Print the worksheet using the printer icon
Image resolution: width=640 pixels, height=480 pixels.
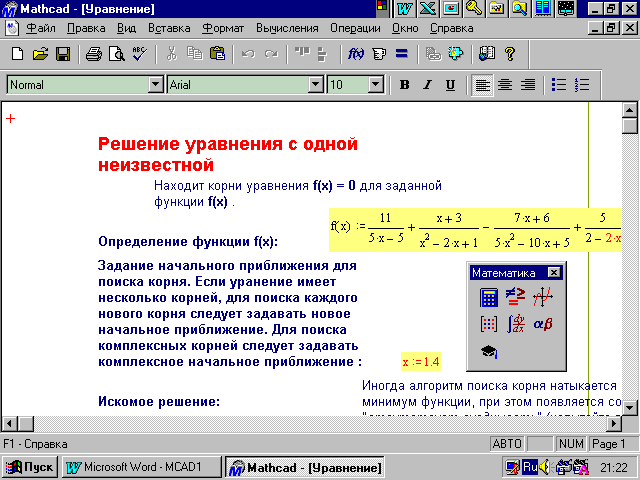[93, 54]
